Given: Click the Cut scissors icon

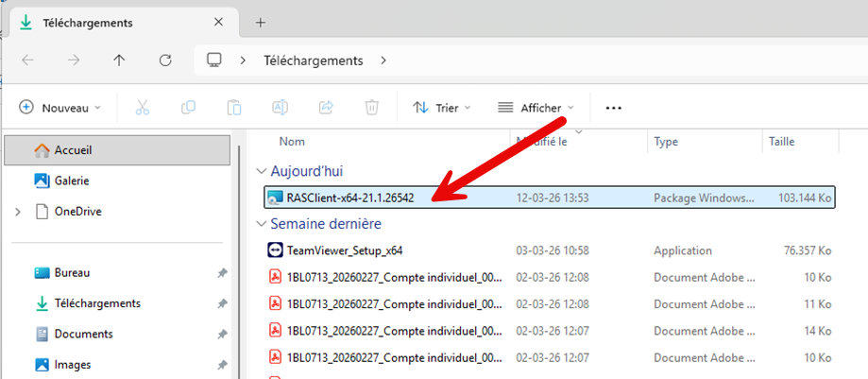Looking at the screenshot, I should tap(143, 108).
